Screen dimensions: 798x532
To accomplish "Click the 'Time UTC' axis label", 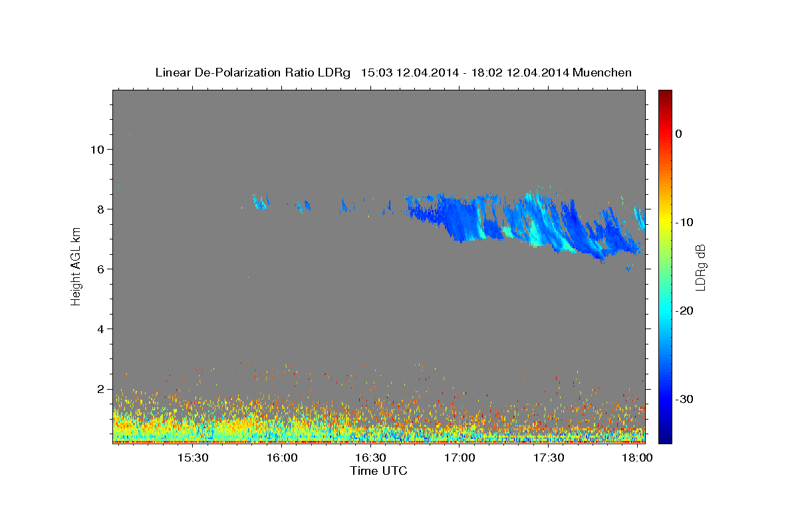I will pos(378,471).
